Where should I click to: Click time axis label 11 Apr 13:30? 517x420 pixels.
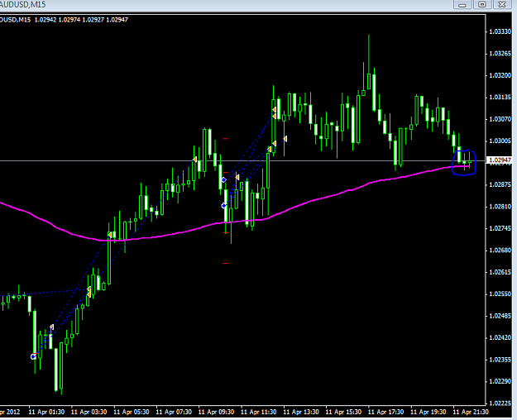(x=301, y=412)
